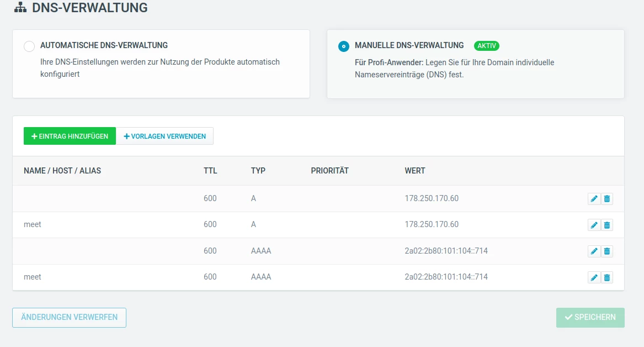Click trash icon on meet AAAA record
The width and height of the screenshot is (644, 347).
point(607,277)
